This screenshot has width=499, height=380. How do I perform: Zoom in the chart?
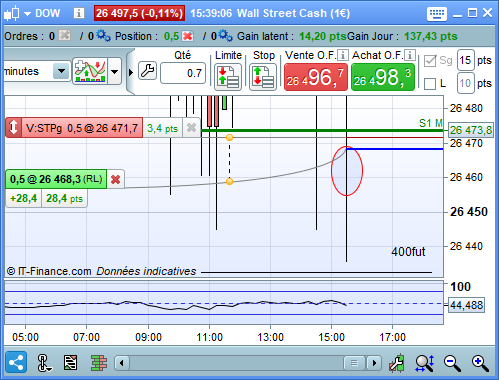coord(480,363)
